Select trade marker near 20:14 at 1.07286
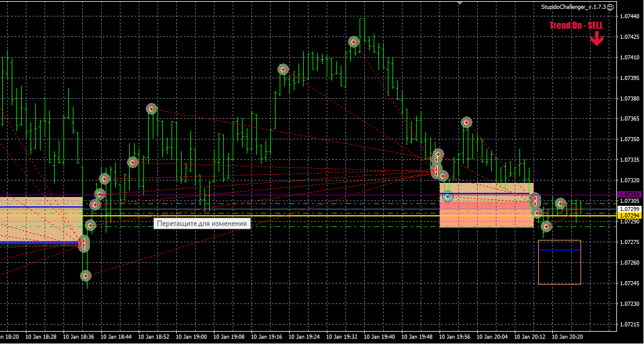This screenshot has height=344, width=644. (546, 226)
